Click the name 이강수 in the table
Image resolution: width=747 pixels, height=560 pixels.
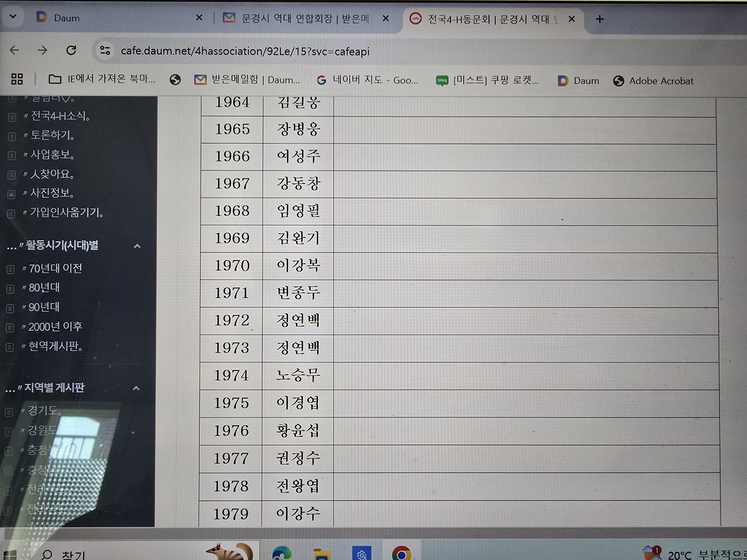point(297,514)
